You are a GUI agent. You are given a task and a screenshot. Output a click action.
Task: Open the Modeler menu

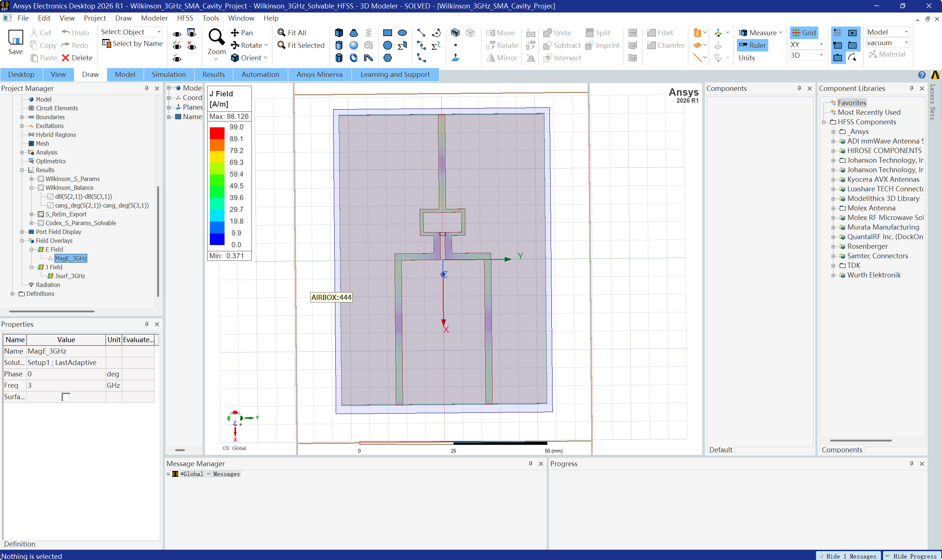pos(154,18)
